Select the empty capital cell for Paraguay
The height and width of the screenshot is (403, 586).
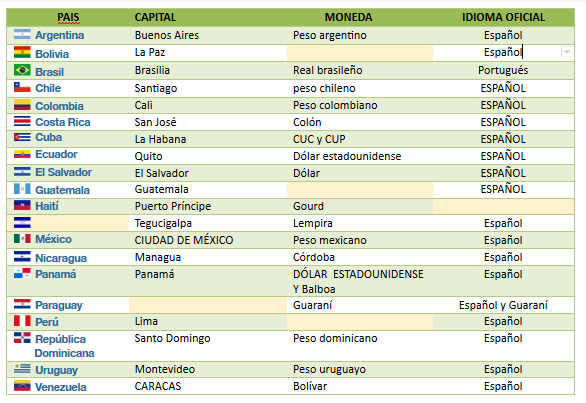[208, 305]
